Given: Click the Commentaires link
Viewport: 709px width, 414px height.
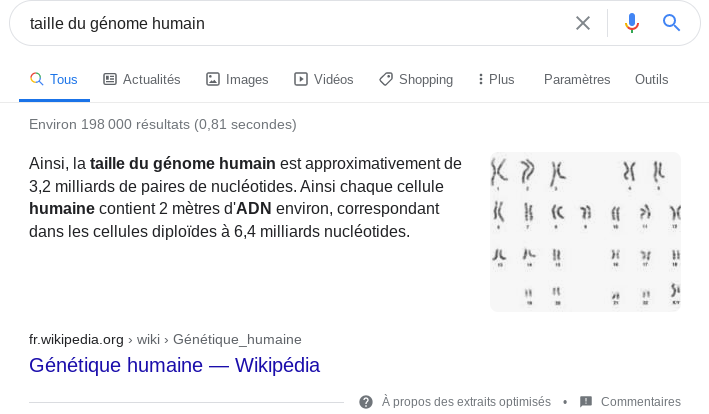Looking at the screenshot, I should coord(641,401).
